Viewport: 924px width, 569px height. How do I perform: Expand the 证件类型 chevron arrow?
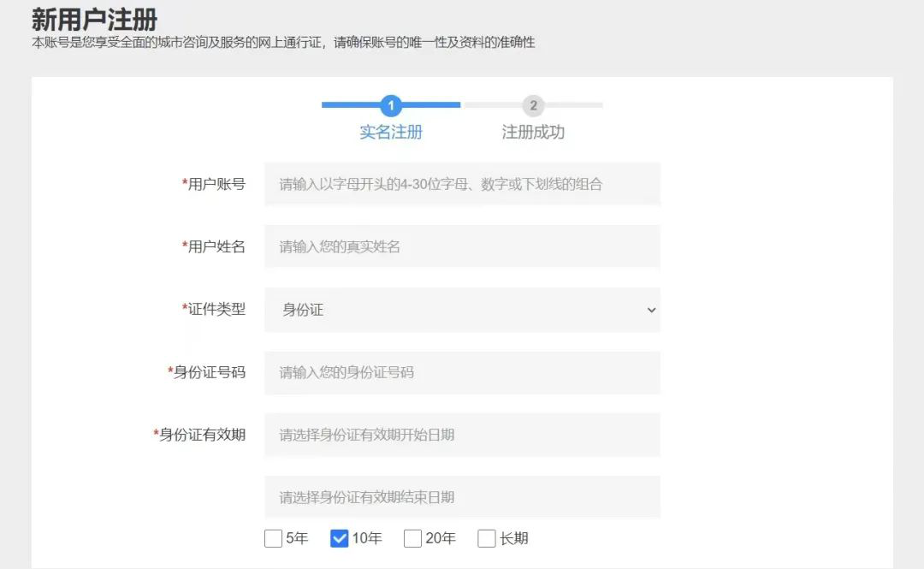651,310
